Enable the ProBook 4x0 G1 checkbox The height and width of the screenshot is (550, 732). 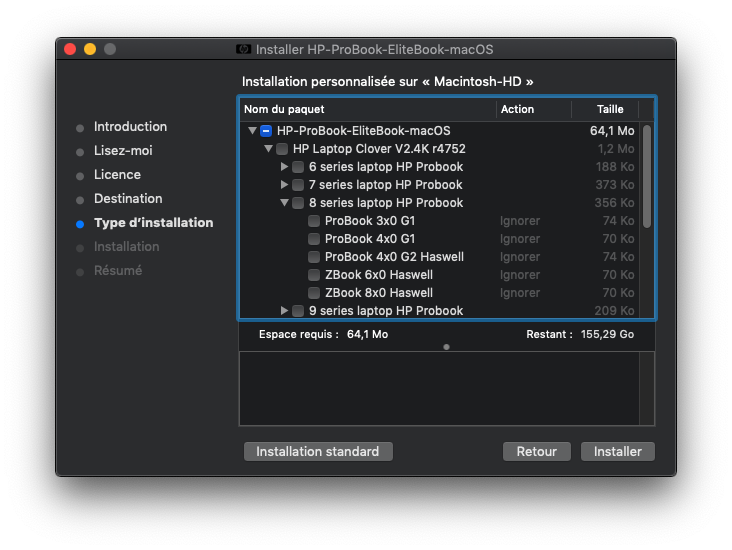point(314,239)
